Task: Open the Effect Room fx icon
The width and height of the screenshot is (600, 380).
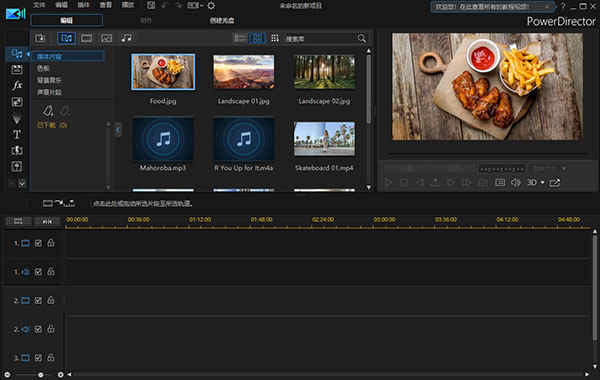Action: click(x=17, y=85)
